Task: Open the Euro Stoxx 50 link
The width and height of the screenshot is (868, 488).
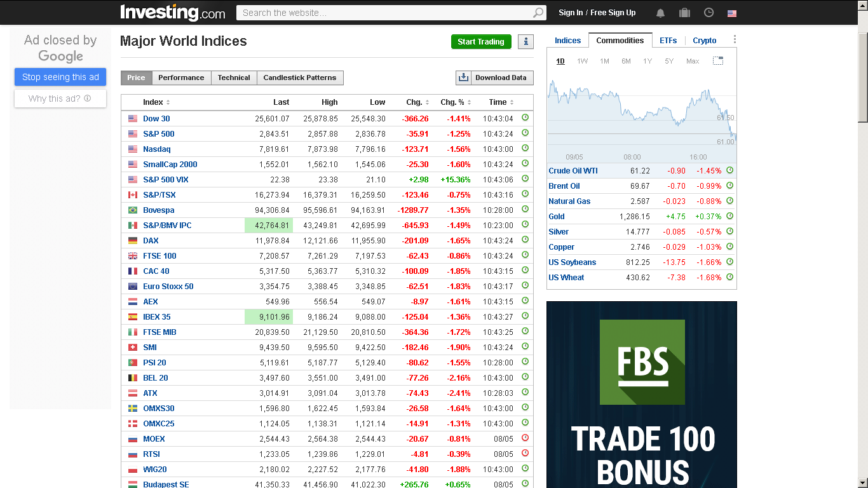Action: (x=168, y=287)
